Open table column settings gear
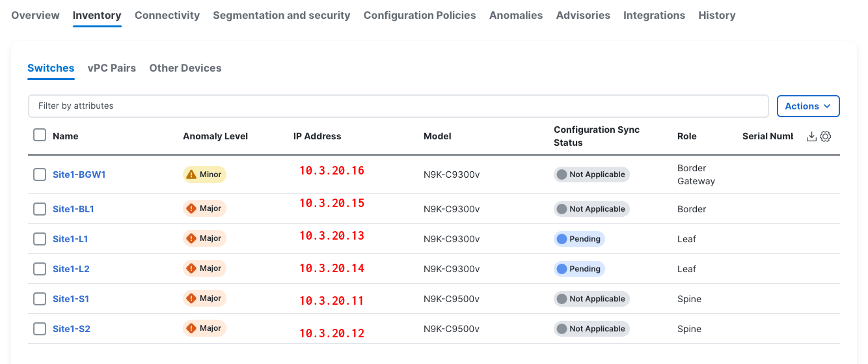The height and width of the screenshot is (364, 868). [826, 137]
